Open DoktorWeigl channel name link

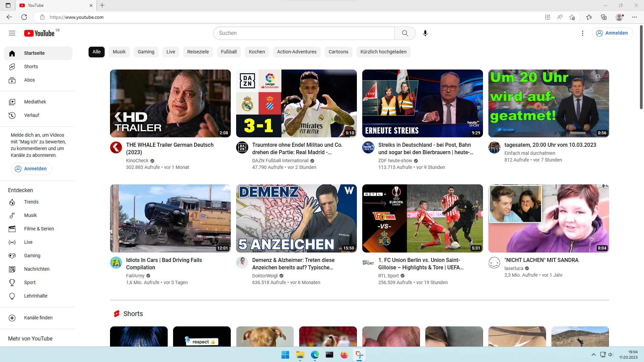tap(265, 276)
